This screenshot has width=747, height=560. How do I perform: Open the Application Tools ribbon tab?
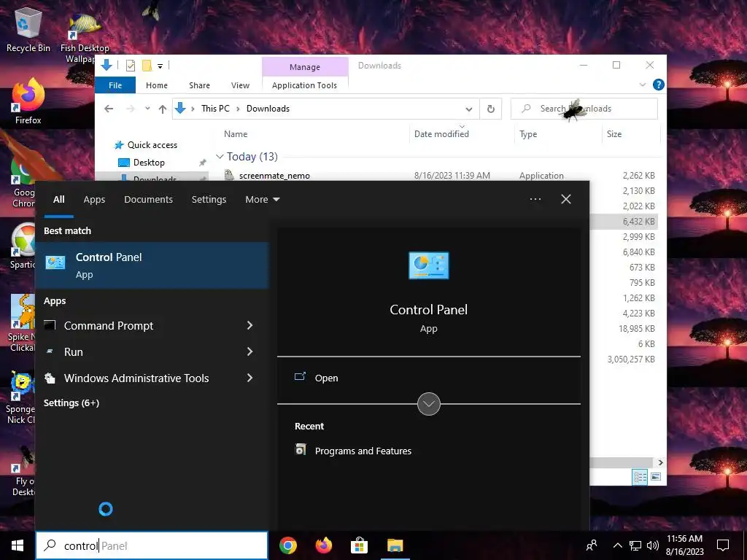tap(304, 85)
